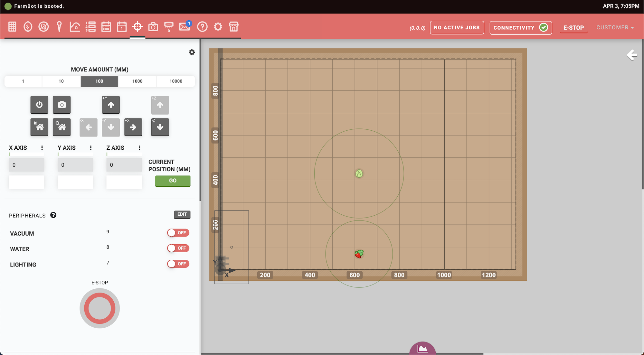Screen dimensions: 644x355
Task: Select move amount 1 mm
Action: (23, 81)
